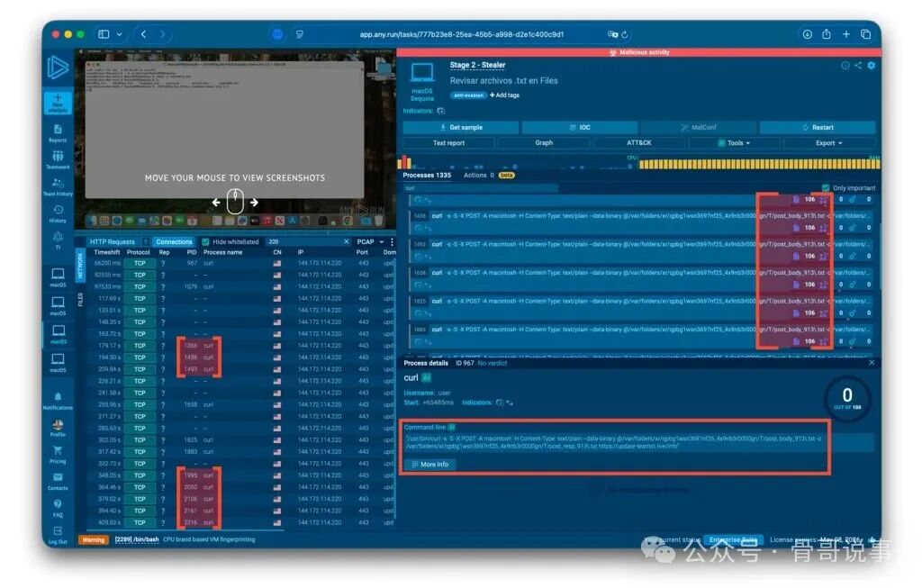Switch to Actions beta tab

(x=489, y=176)
